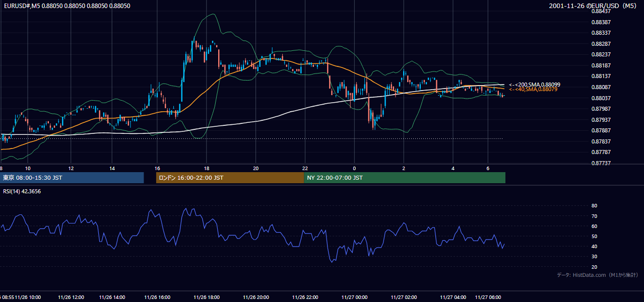644x302 pixels.
Task: Click the 11/26 20:00 bottom date label
Action: (256, 297)
